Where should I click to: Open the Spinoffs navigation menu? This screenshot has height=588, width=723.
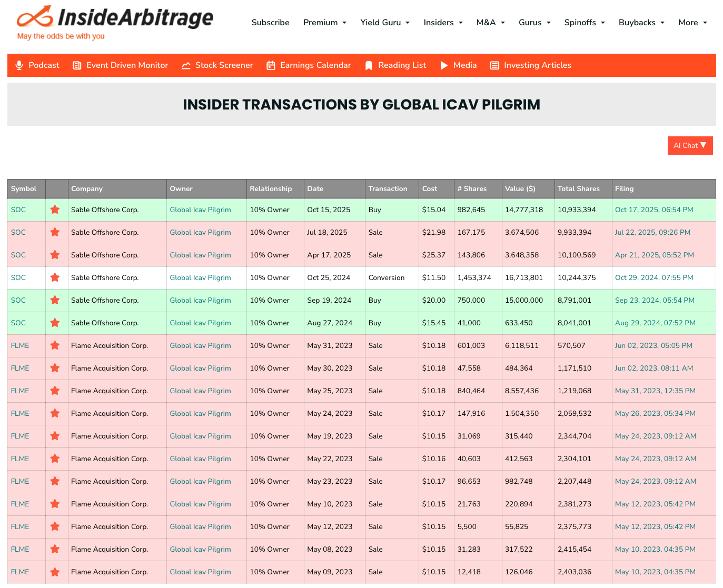pyautogui.click(x=584, y=23)
